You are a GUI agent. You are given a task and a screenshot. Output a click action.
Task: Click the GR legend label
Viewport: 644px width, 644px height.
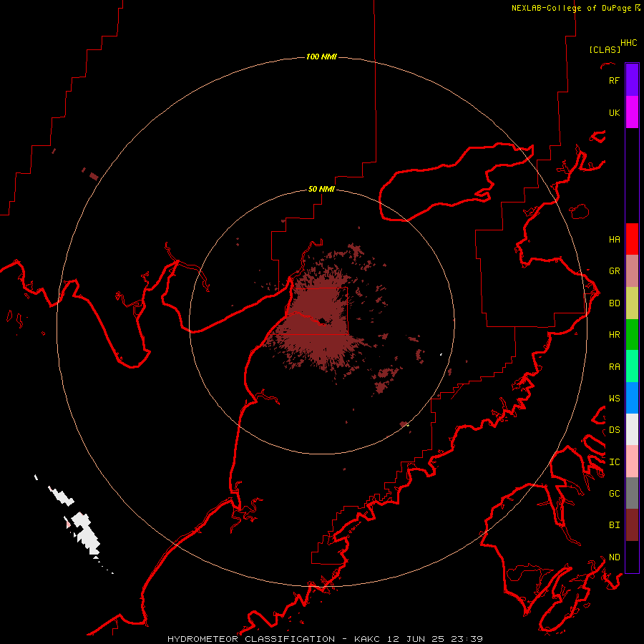pos(614,271)
